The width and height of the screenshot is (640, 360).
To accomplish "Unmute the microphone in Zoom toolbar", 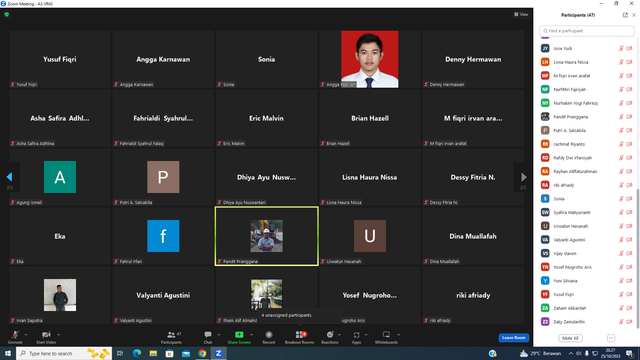I will pyautogui.click(x=15, y=335).
